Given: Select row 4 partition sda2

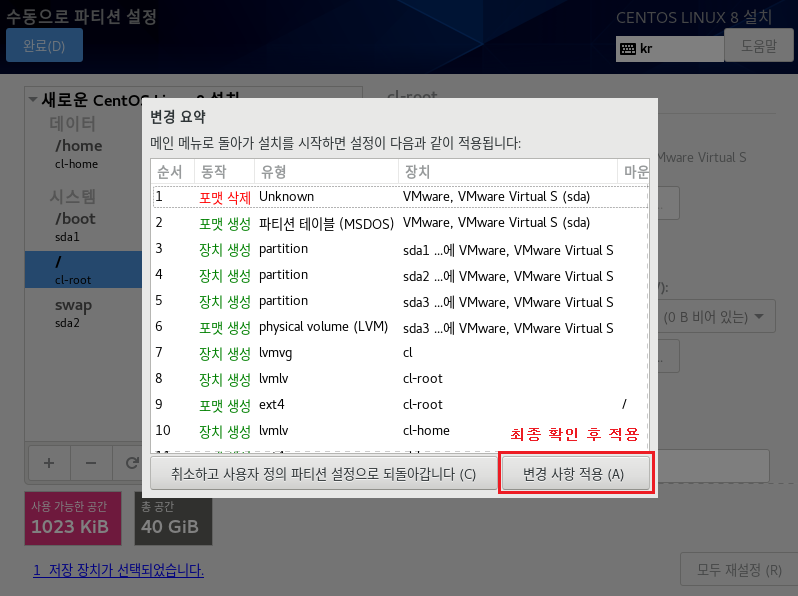Looking at the screenshot, I should [400, 275].
